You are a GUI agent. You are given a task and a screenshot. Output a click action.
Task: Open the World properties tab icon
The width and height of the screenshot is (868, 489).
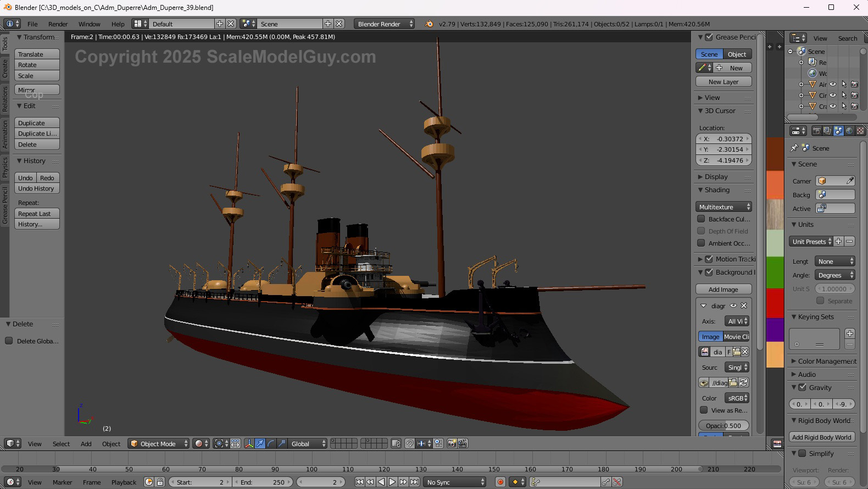pyautogui.click(x=849, y=131)
